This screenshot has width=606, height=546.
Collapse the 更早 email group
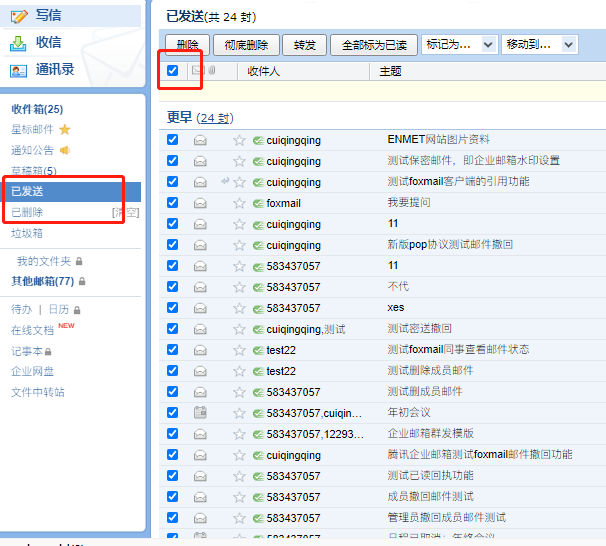[x=179, y=117]
